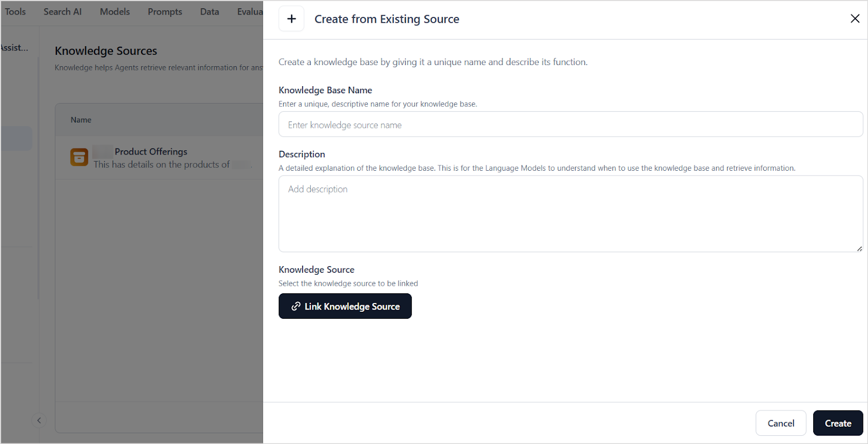Select the Tools menu item
Screen dimensions: 868x444
pos(15,11)
